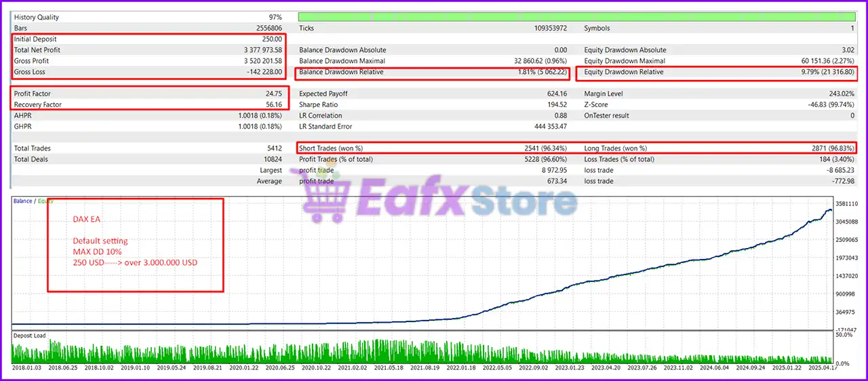The width and height of the screenshot is (868, 381).
Task: Select average profit trade value 673.34
Action: pyautogui.click(x=557, y=181)
